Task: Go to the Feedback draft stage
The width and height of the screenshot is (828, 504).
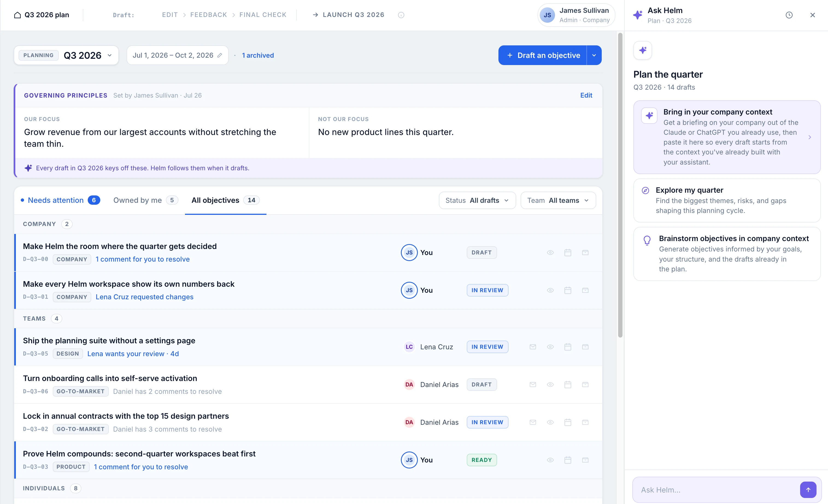Action: (208, 15)
